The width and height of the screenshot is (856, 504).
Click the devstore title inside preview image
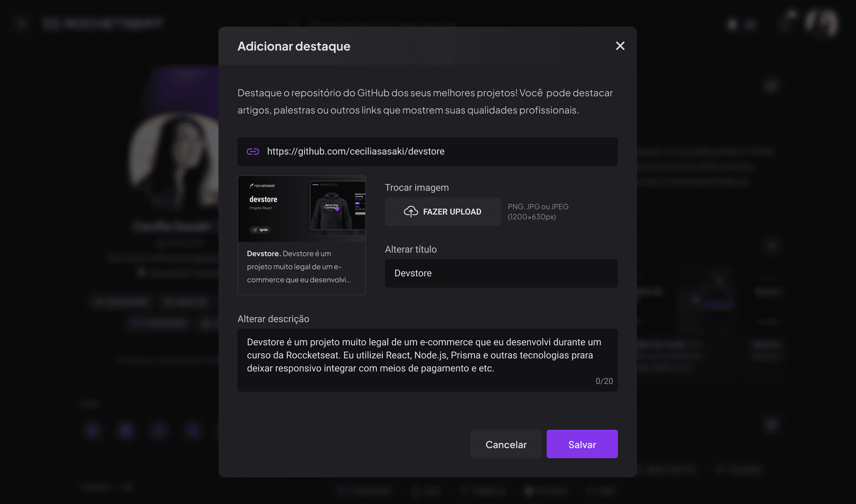coord(263,199)
